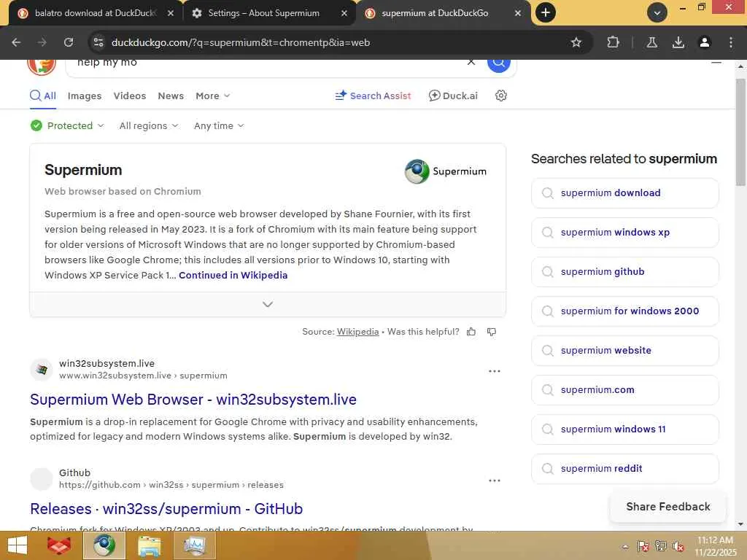Open the Extensions puzzle icon
Screen dimensions: 747x560
pyautogui.click(x=613, y=42)
